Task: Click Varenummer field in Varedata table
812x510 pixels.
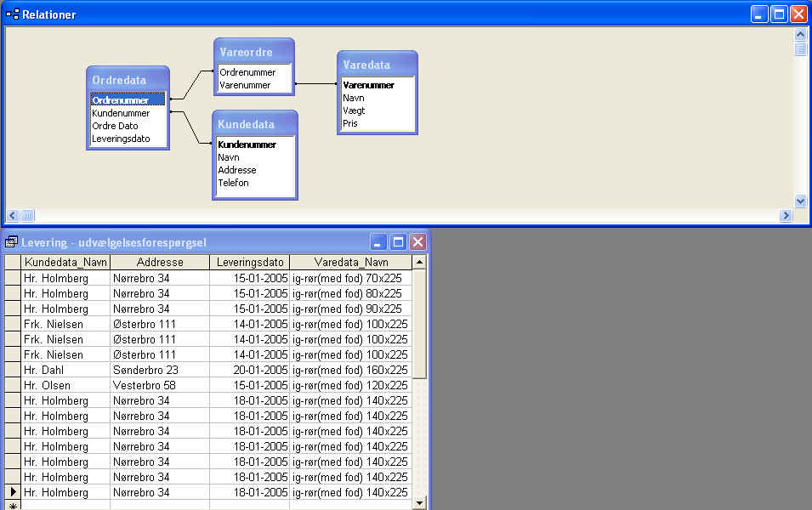Action: pyautogui.click(x=368, y=85)
